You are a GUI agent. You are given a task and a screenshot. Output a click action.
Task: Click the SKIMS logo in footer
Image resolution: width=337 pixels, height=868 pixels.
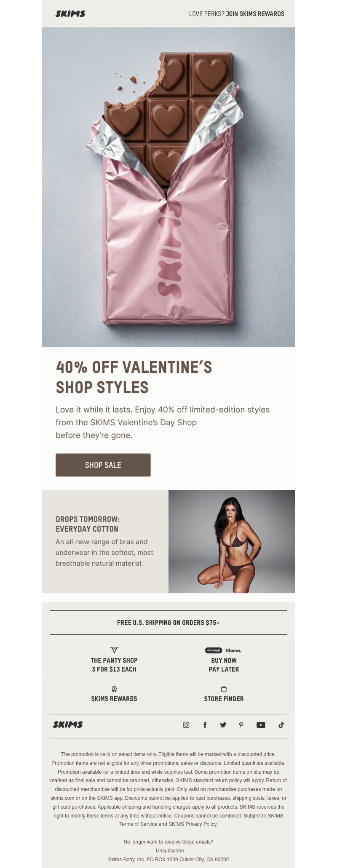tap(68, 724)
